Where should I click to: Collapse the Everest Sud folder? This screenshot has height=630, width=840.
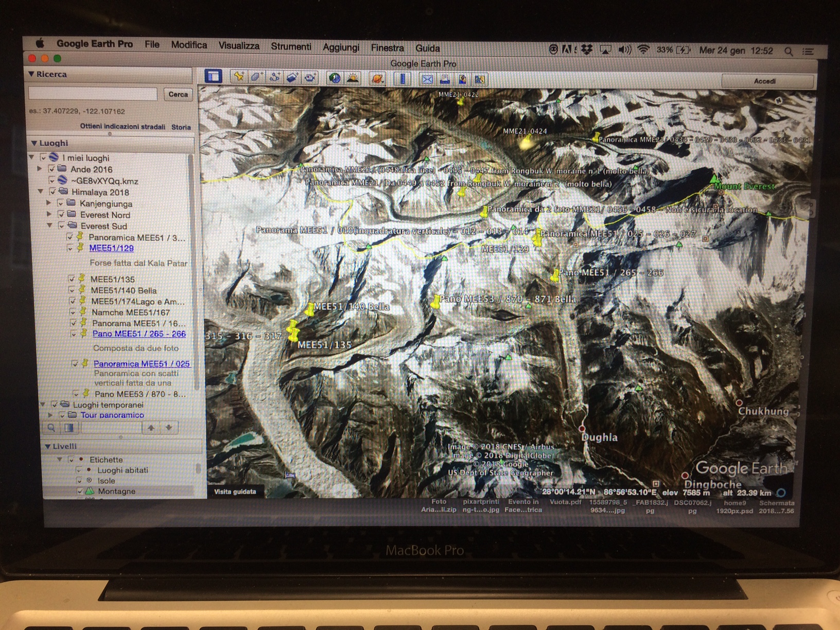pyautogui.click(x=50, y=225)
